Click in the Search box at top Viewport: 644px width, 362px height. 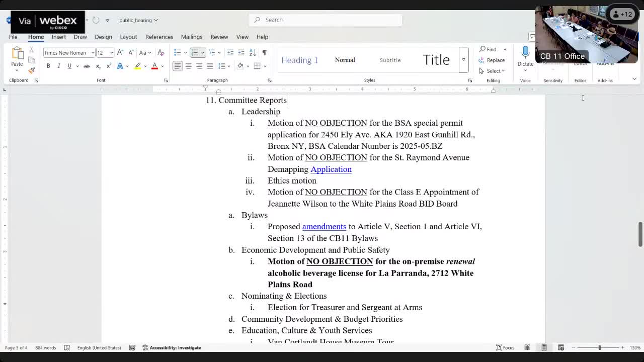pyautogui.click(x=325, y=20)
